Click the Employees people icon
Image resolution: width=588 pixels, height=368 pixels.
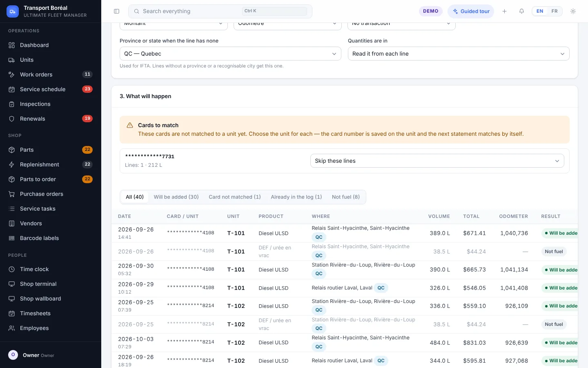12,328
